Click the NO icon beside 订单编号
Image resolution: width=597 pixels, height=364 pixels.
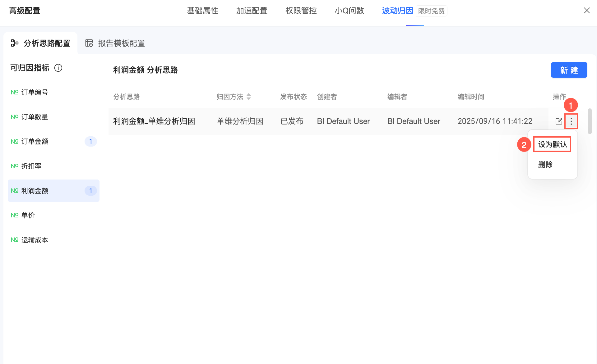pos(15,92)
